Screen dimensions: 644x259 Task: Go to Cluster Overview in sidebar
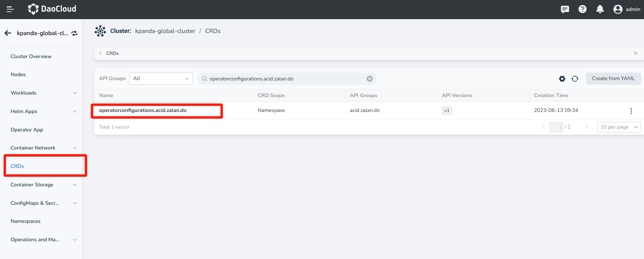(31, 56)
